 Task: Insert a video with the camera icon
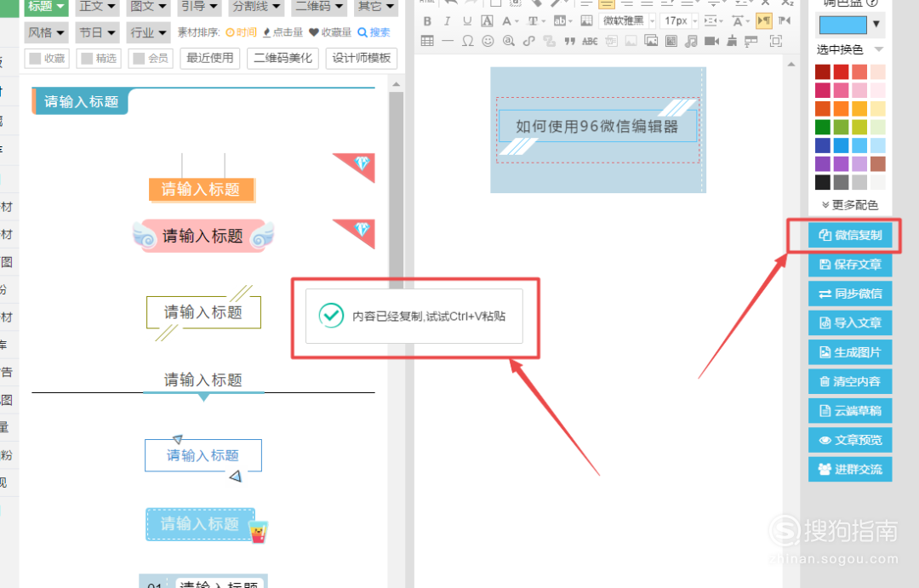[711, 41]
